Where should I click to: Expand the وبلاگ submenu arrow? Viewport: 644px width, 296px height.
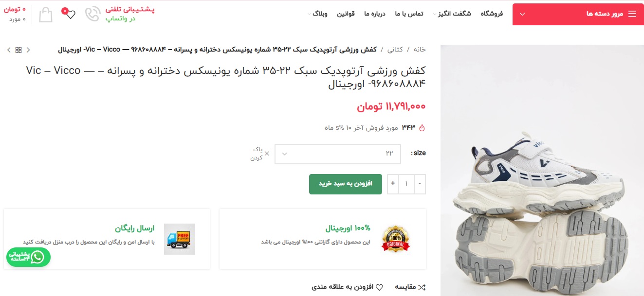(310, 14)
